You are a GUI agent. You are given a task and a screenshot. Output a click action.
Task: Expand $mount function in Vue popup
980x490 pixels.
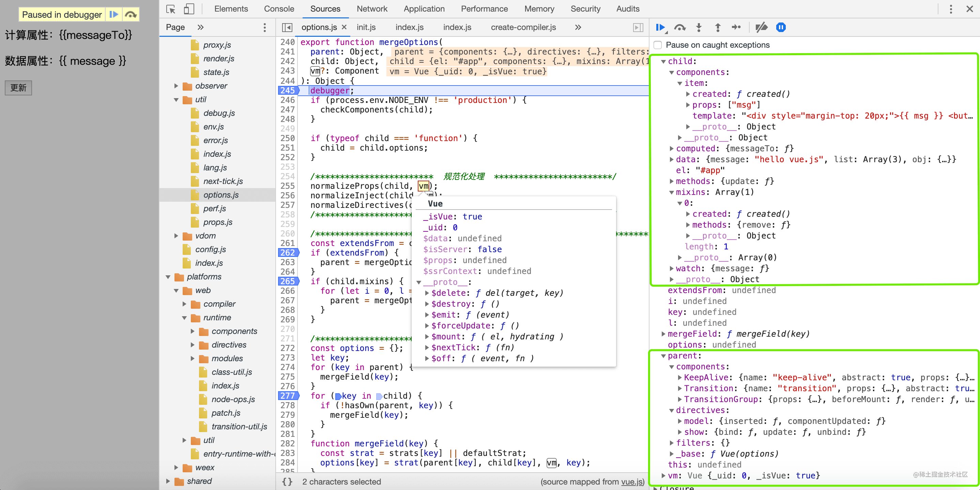pyautogui.click(x=427, y=337)
